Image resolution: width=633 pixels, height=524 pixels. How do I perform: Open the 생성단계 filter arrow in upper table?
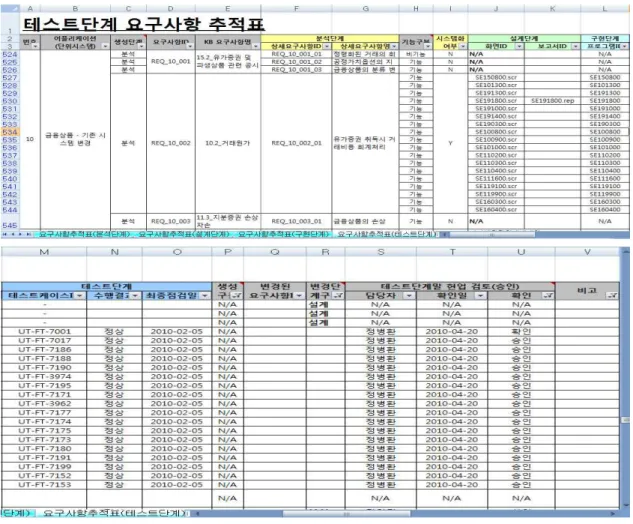click(141, 46)
